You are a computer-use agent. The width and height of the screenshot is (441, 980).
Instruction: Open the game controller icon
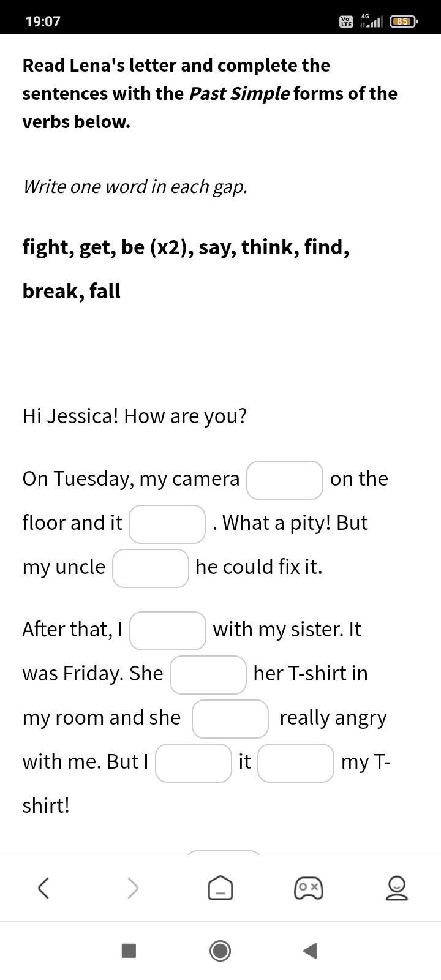point(309,888)
